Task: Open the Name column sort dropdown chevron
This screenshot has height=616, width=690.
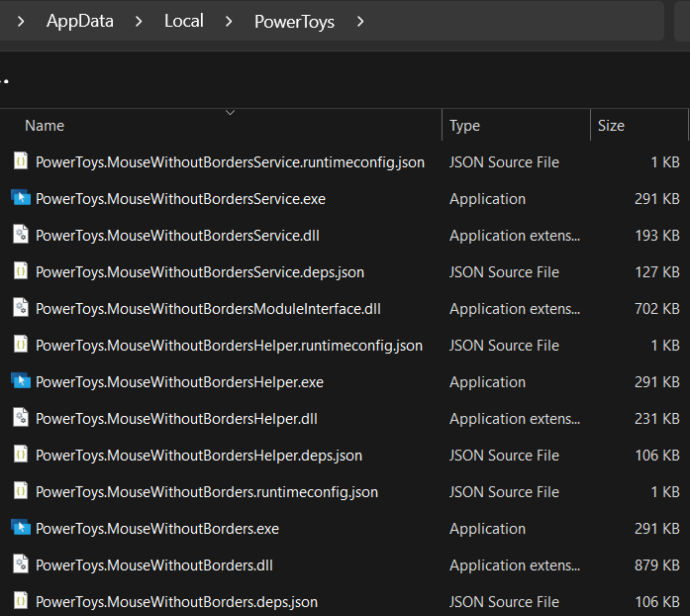Action: (230, 113)
